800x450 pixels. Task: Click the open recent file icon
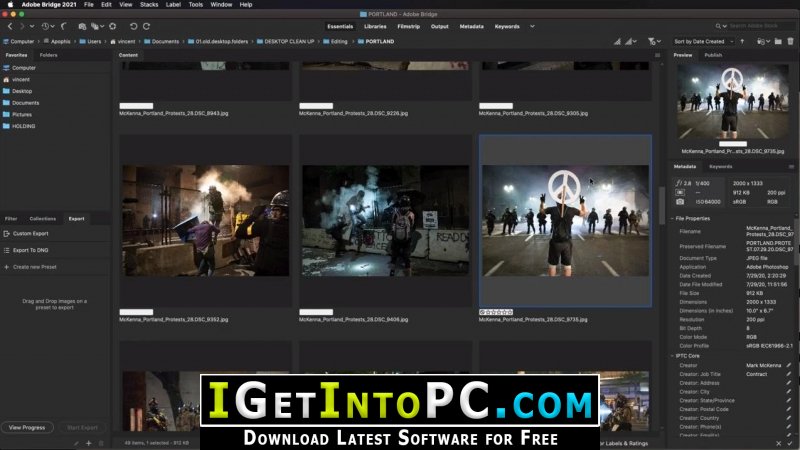761,41
